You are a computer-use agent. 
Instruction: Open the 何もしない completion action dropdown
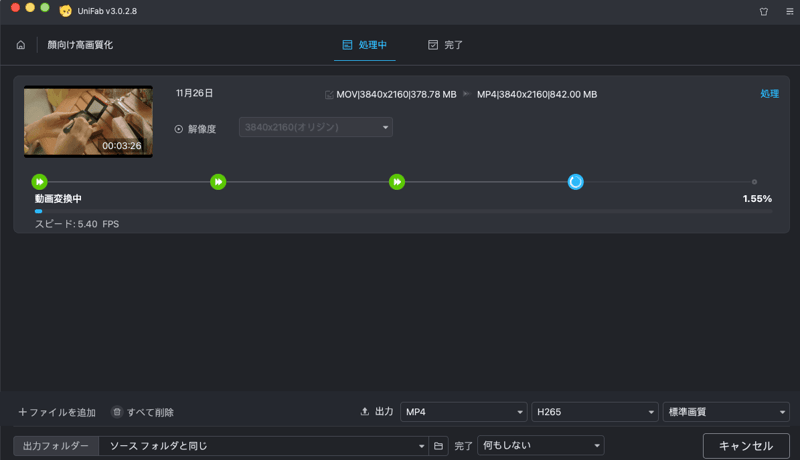(541, 446)
